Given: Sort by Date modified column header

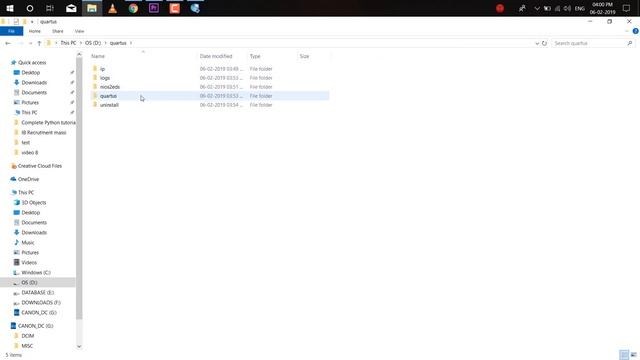Looking at the screenshot, I should point(216,56).
